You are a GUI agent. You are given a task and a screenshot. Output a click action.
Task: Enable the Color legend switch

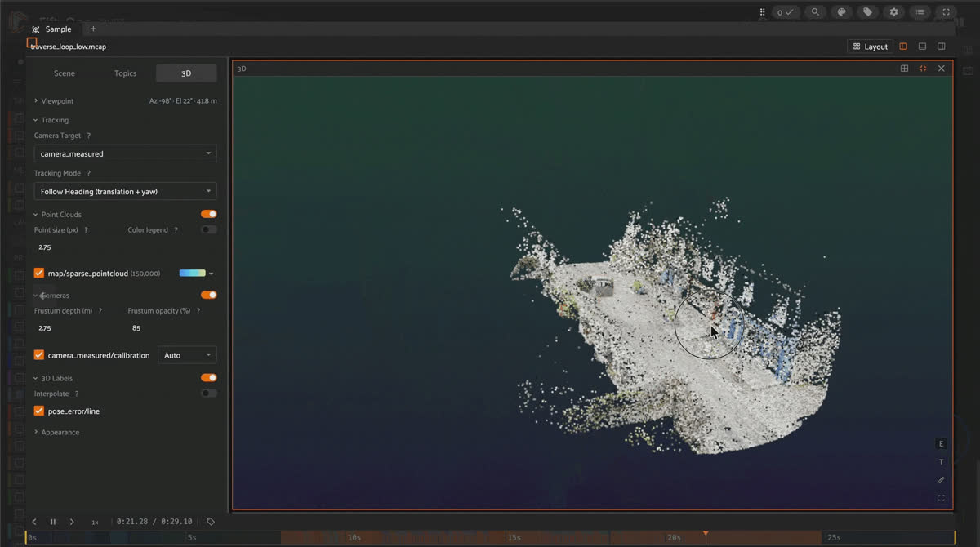[x=209, y=229]
